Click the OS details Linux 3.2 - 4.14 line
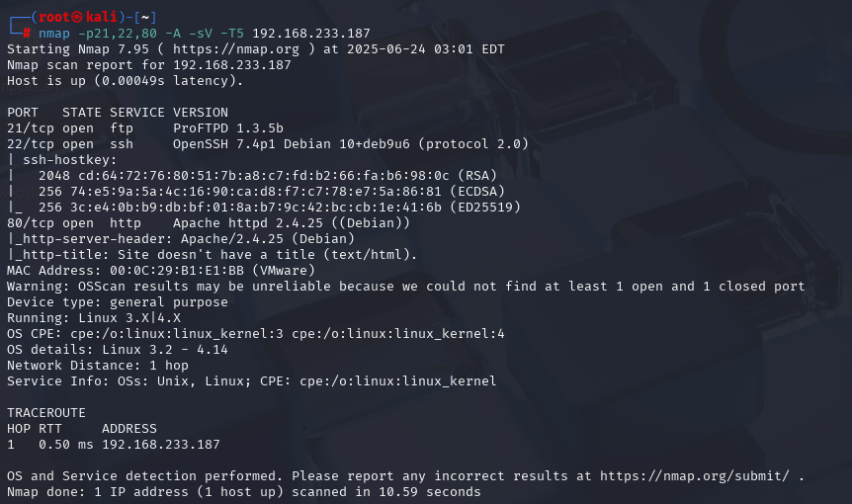Screen dimensions: 852x504 coord(118,350)
